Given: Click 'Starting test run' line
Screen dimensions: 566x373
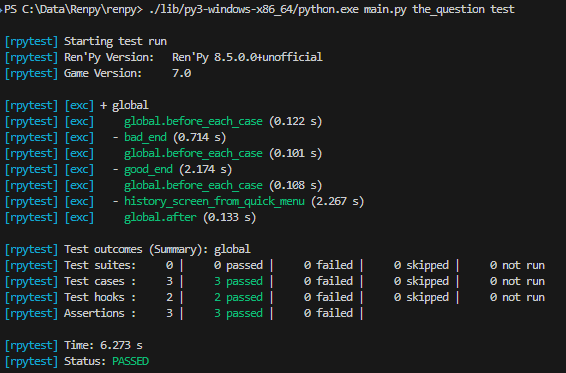Looking at the screenshot, I should tap(115, 41).
